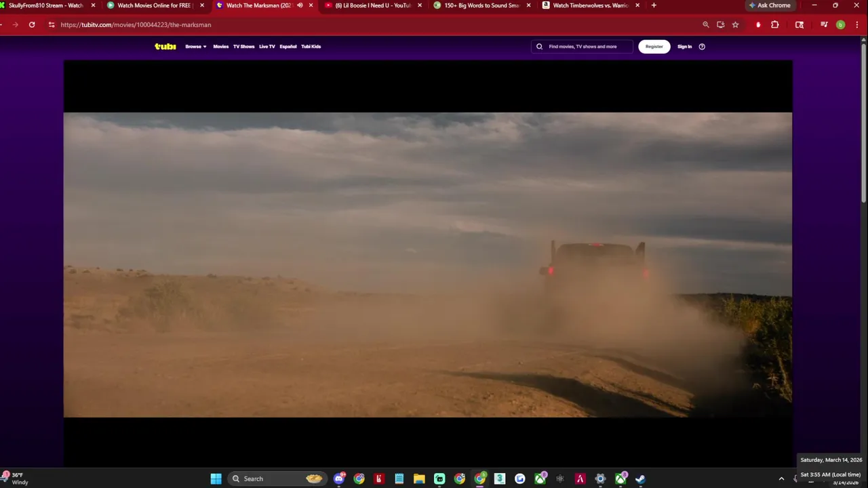Close the Watch The Marksman tab
The width and height of the screenshot is (868, 488).
pyautogui.click(x=311, y=5)
